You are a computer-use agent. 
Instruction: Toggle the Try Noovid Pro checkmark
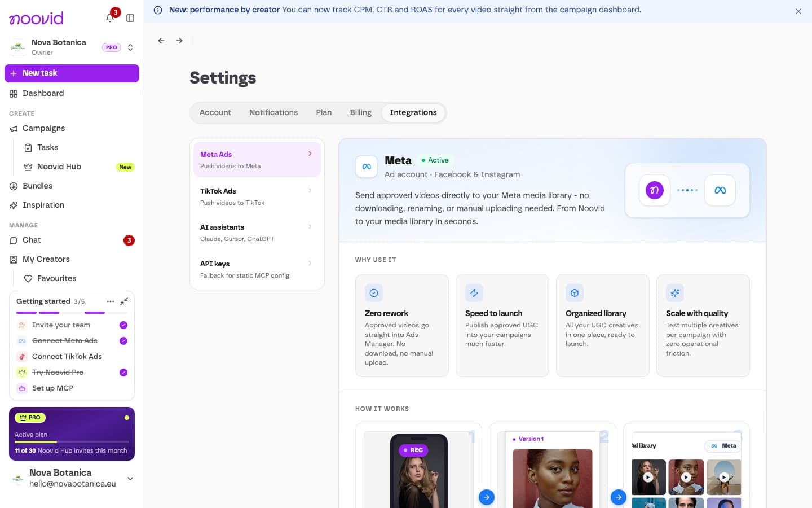pos(123,373)
